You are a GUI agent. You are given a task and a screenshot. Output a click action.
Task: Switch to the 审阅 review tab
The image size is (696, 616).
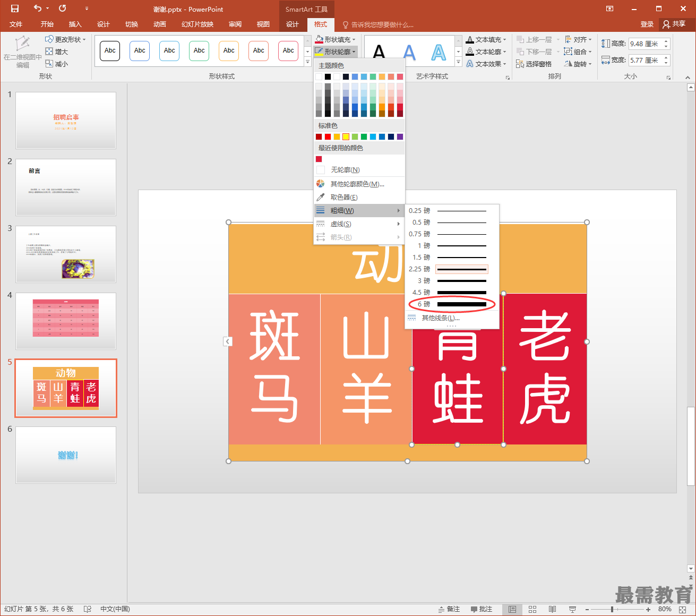coord(235,24)
